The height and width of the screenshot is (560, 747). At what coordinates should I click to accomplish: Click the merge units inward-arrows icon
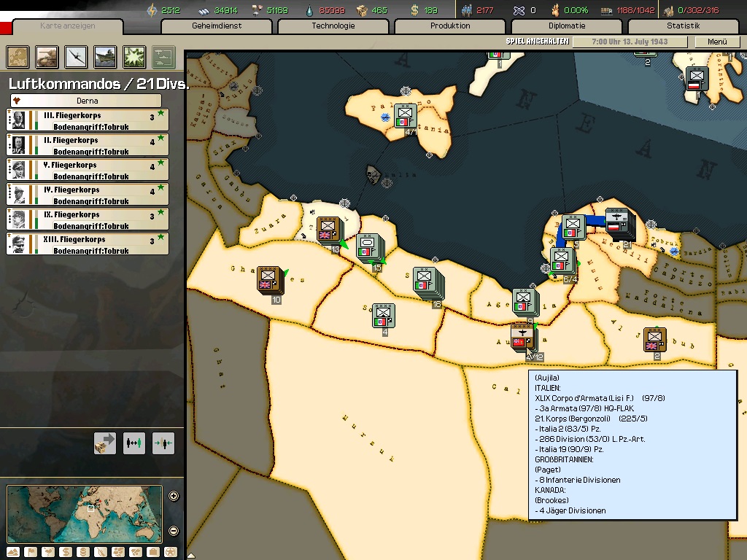point(163,443)
